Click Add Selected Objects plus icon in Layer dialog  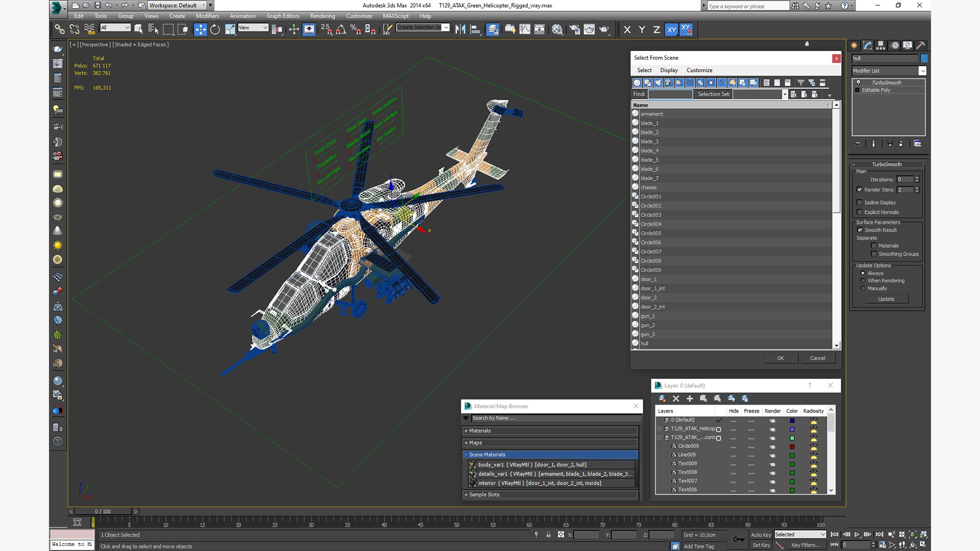click(x=690, y=398)
